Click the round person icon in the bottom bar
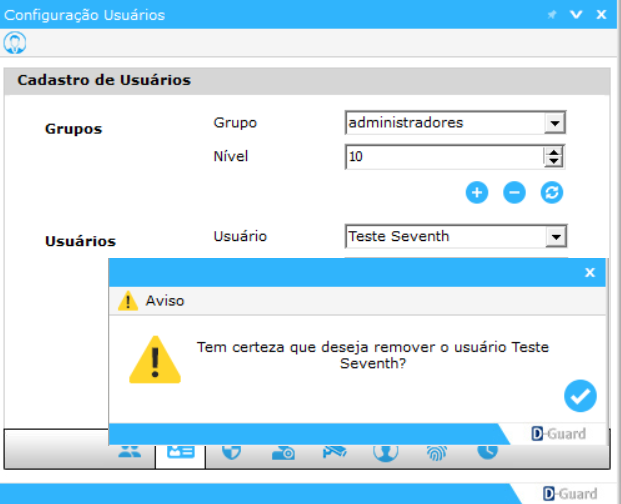 (x=385, y=452)
